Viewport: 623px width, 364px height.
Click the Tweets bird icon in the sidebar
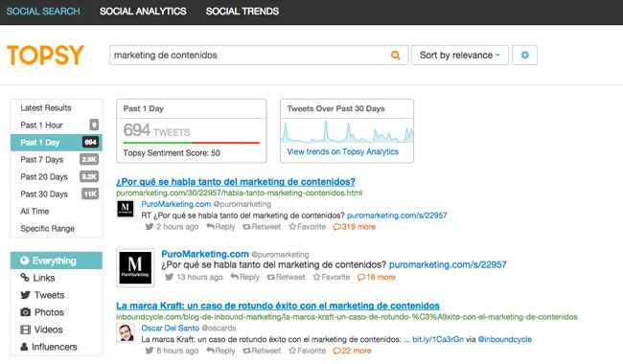[x=26, y=295]
